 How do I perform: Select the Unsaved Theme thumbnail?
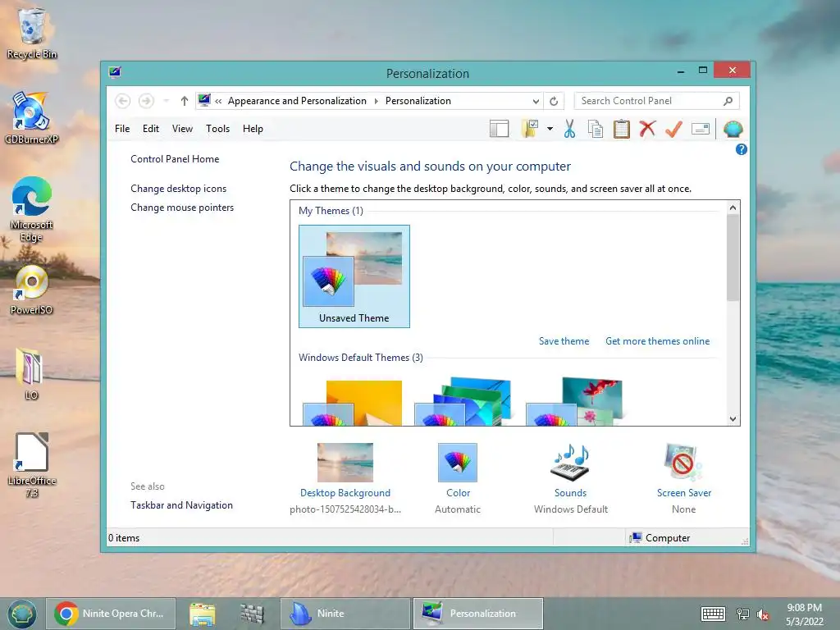[x=354, y=276]
